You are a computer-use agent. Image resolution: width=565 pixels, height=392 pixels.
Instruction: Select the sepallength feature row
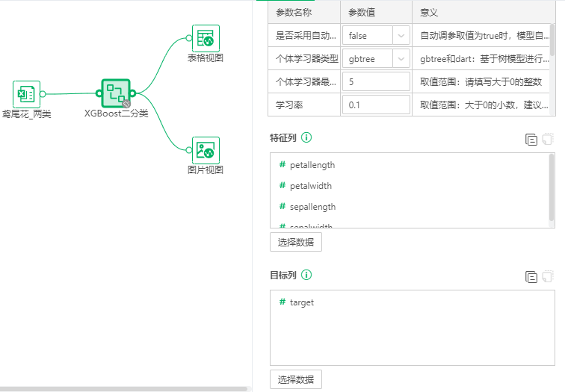[x=410, y=207]
